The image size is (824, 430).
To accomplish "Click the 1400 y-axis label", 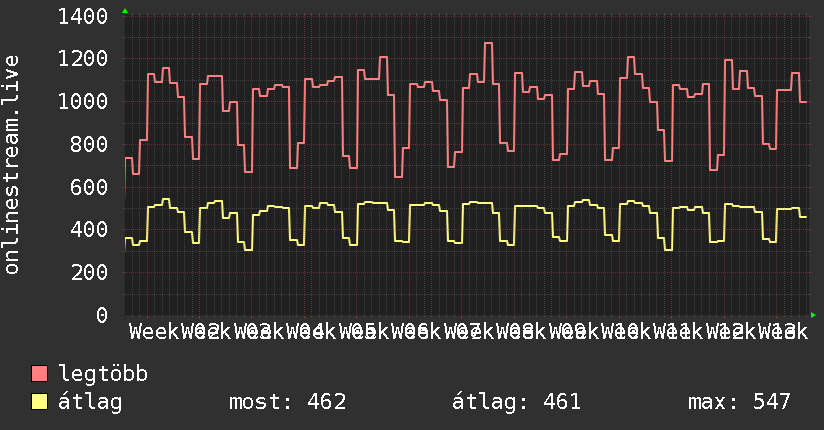I will point(83,17).
